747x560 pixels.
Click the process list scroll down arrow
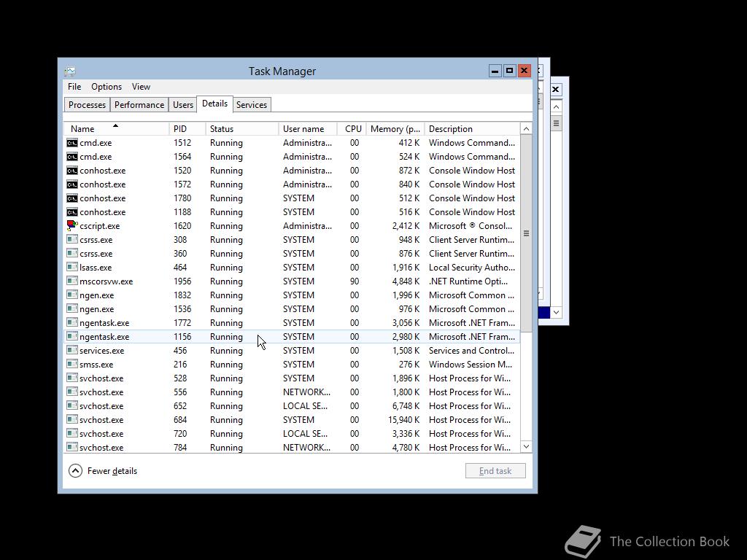(526, 447)
